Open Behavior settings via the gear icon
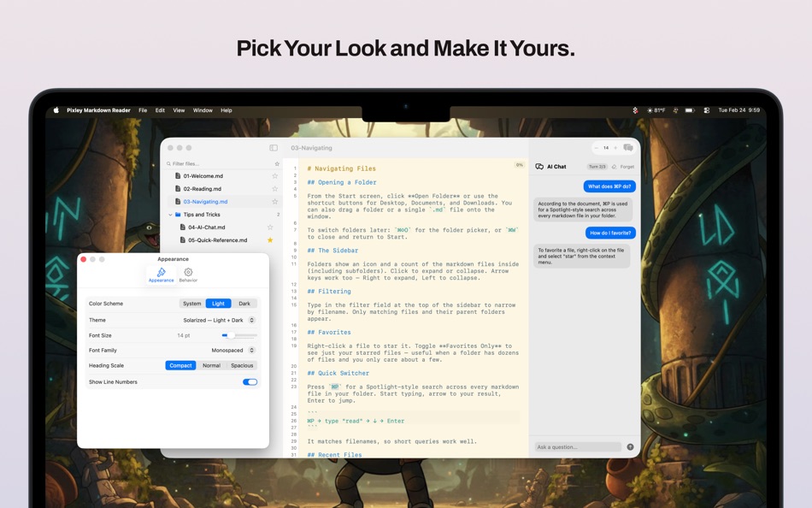812x508 pixels. click(188, 272)
